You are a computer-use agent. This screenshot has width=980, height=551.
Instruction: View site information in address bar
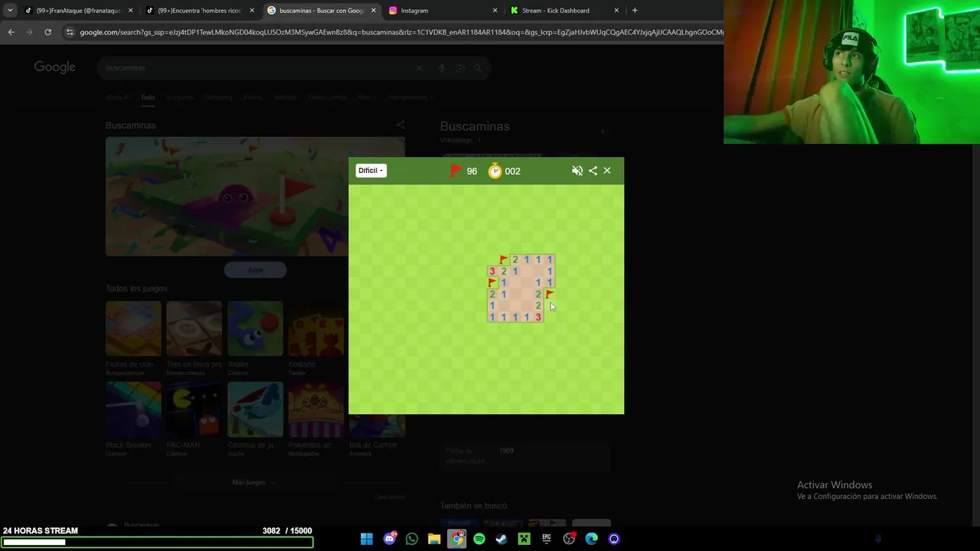click(x=70, y=32)
